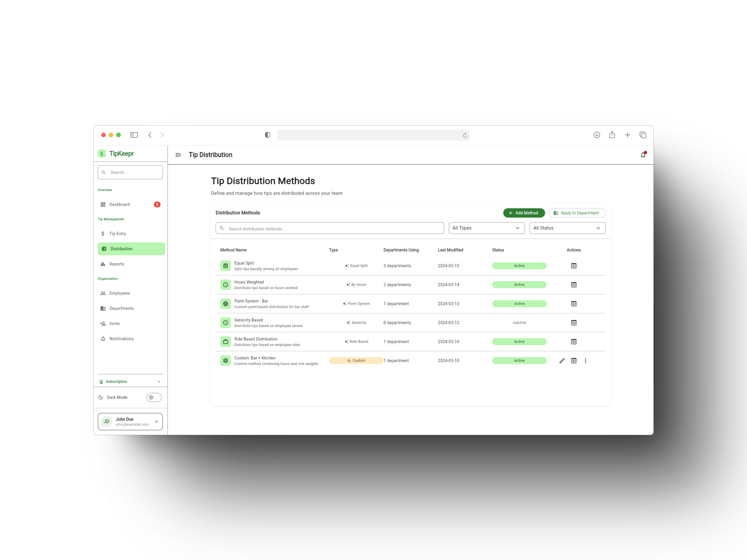Preview the Seniority Based method

[x=573, y=323]
